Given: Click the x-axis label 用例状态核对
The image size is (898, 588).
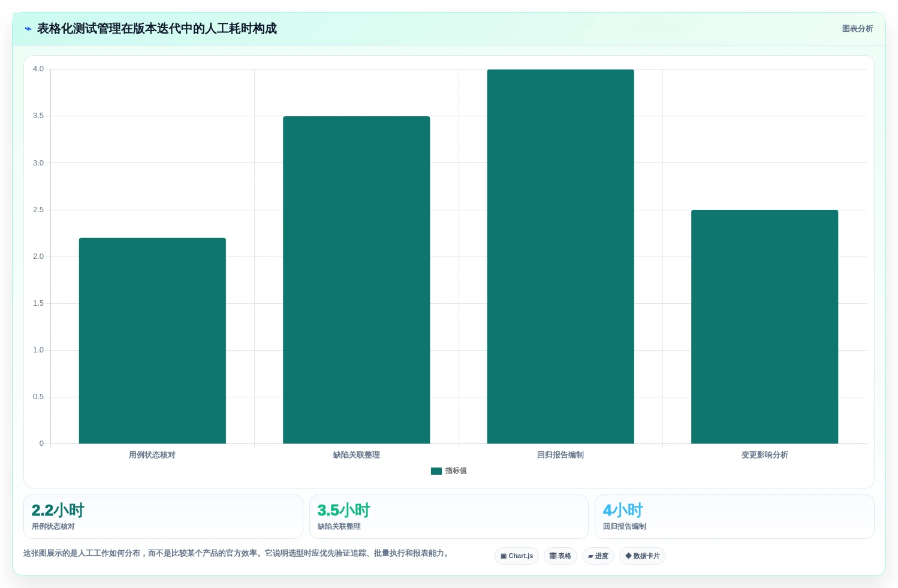Looking at the screenshot, I should click(x=152, y=455).
